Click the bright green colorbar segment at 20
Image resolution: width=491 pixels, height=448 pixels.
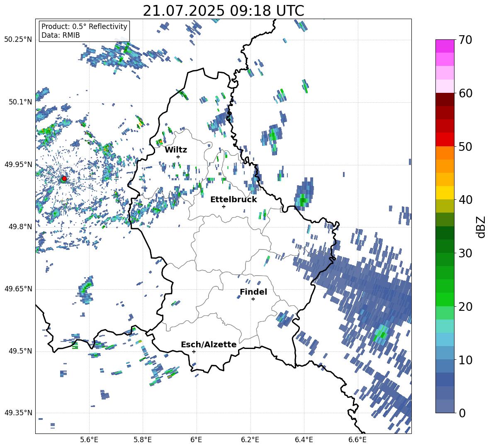445,299
